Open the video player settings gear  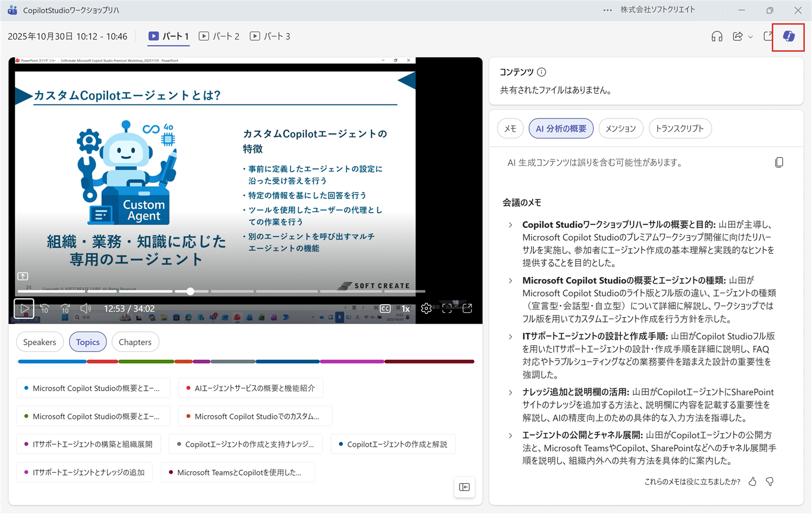coord(426,308)
